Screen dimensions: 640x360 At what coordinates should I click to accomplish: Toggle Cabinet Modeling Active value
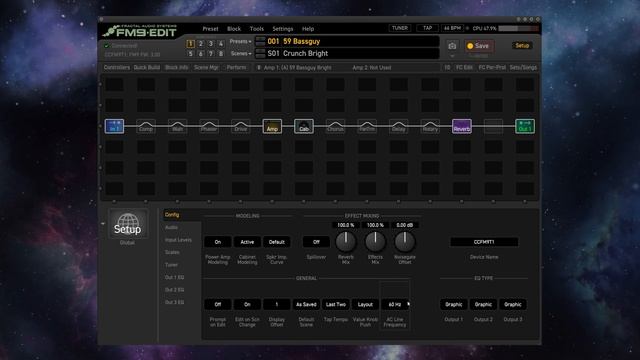tap(247, 242)
